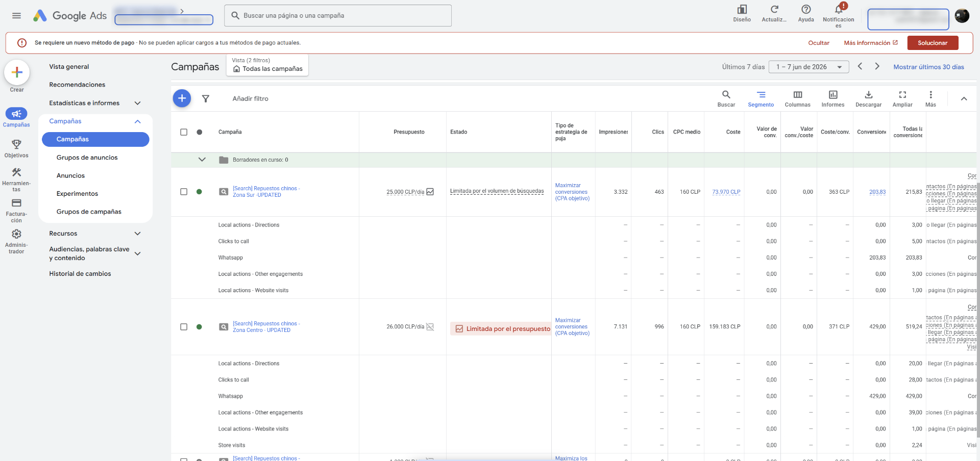Viewport: 980px width, 461px height.
Task: Click the status column header dot
Action: point(200,132)
